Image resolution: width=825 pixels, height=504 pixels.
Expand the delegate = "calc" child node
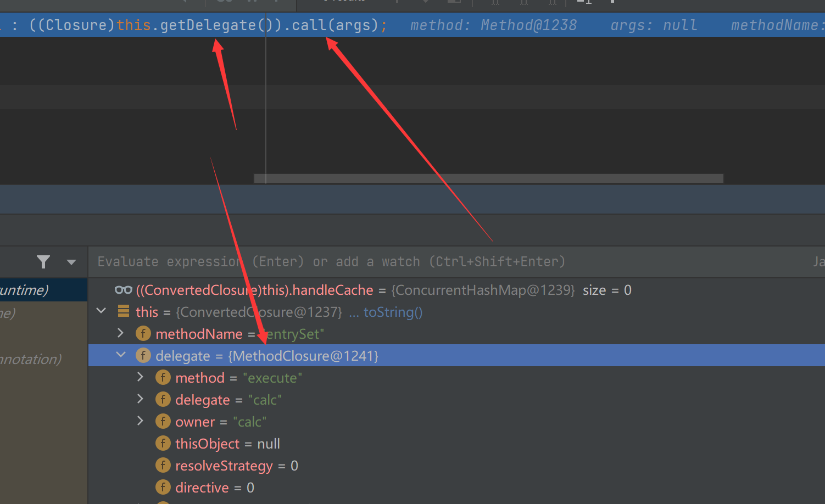point(141,399)
